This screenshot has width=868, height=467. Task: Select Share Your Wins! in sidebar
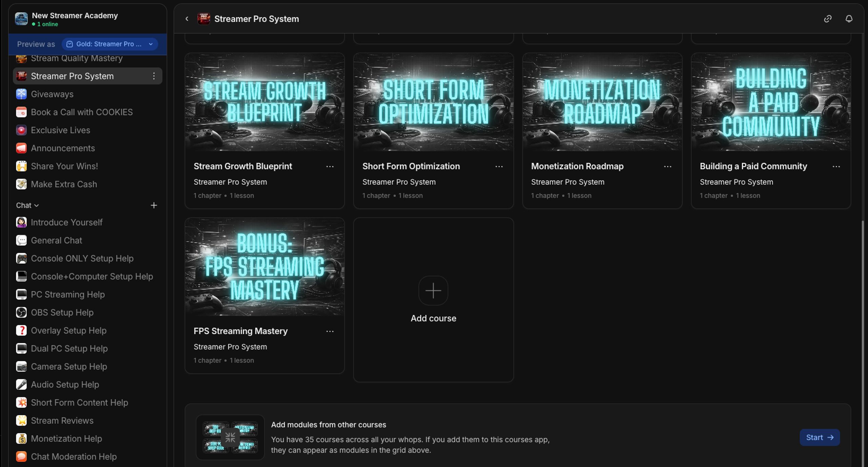(87, 166)
